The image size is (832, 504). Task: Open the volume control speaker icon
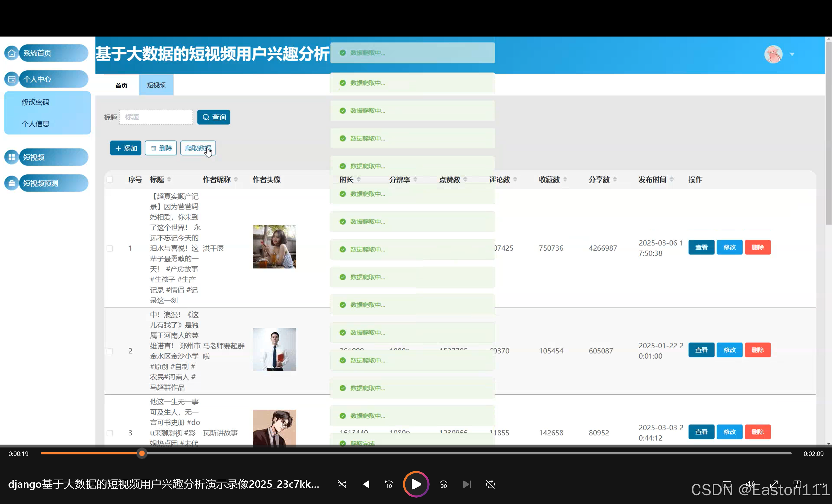pos(750,485)
